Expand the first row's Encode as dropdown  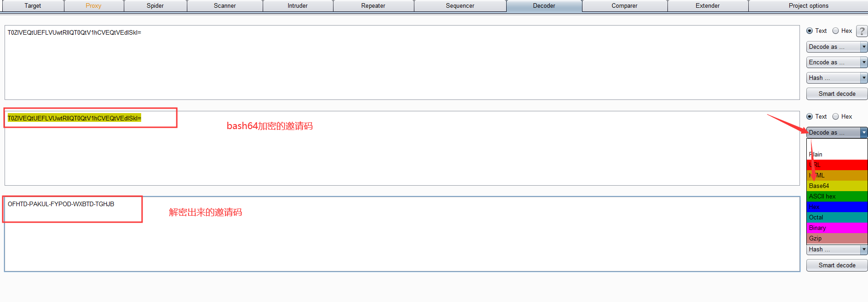(x=836, y=62)
